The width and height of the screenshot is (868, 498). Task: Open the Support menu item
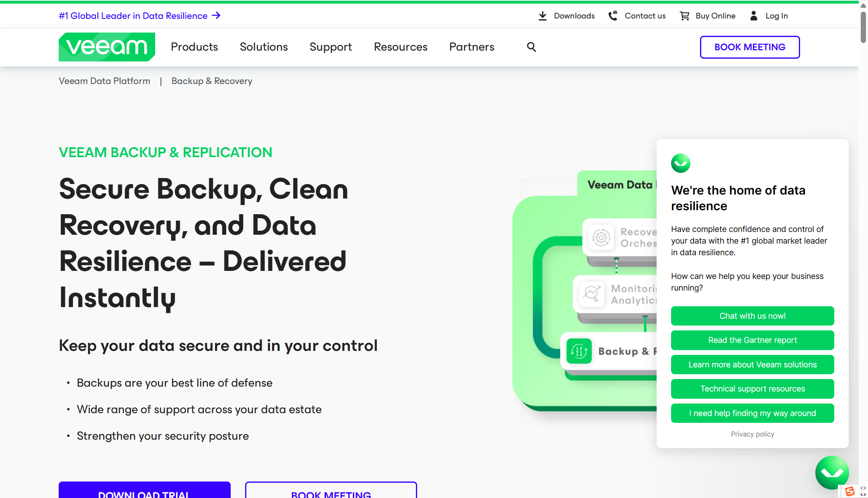tap(331, 47)
